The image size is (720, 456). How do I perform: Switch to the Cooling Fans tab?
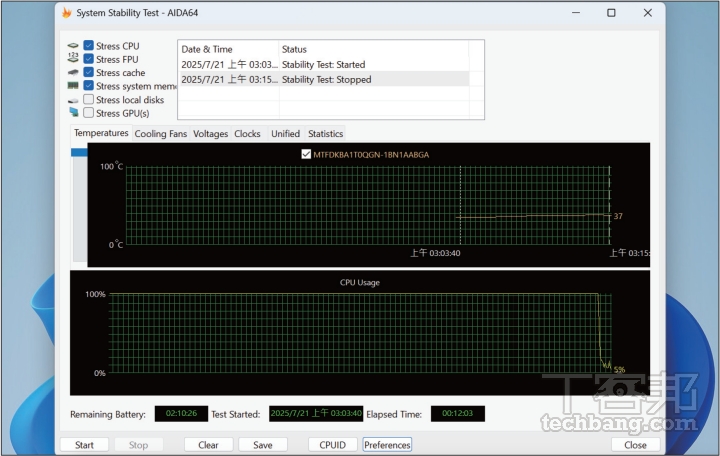160,134
